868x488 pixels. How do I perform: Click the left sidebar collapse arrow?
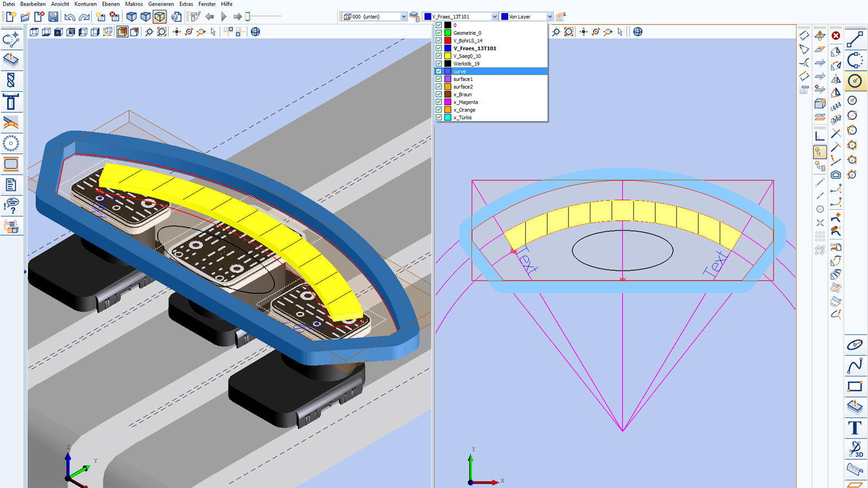click(25, 272)
